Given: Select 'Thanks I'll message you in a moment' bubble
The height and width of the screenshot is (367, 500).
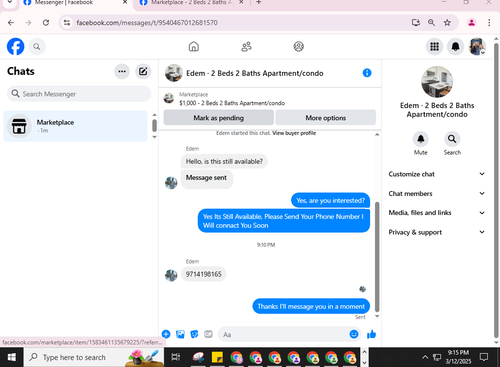Looking at the screenshot, I should pyautogui.click(x=311, y=306).
